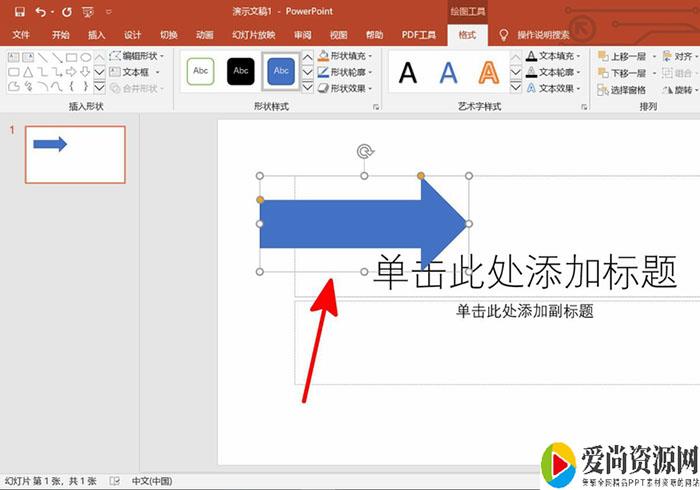Viewport: 700px width, 490px height.
Task: Switch to the Animations (动画) tab
Action: coord(204,35)
